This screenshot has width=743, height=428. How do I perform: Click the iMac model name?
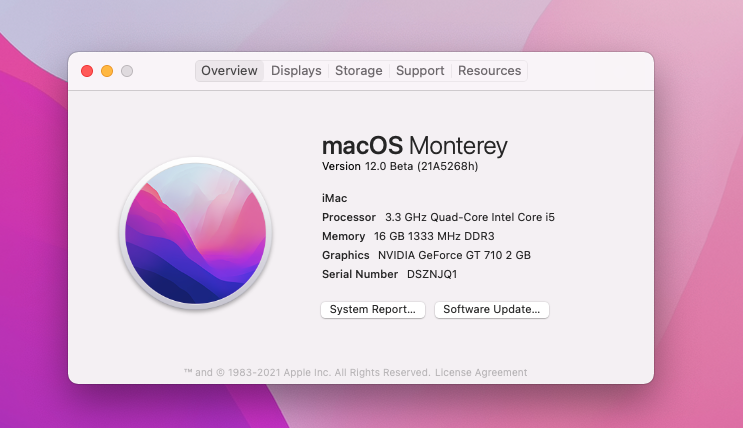(335, 198)
